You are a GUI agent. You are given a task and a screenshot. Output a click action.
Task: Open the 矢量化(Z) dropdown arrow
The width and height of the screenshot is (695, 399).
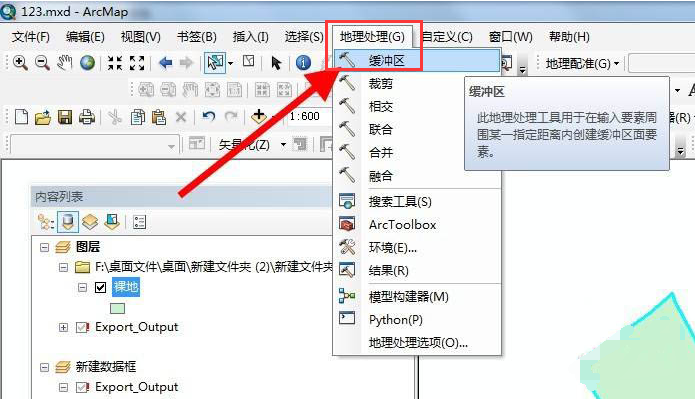pyautogui.click(x=283, y=145)
